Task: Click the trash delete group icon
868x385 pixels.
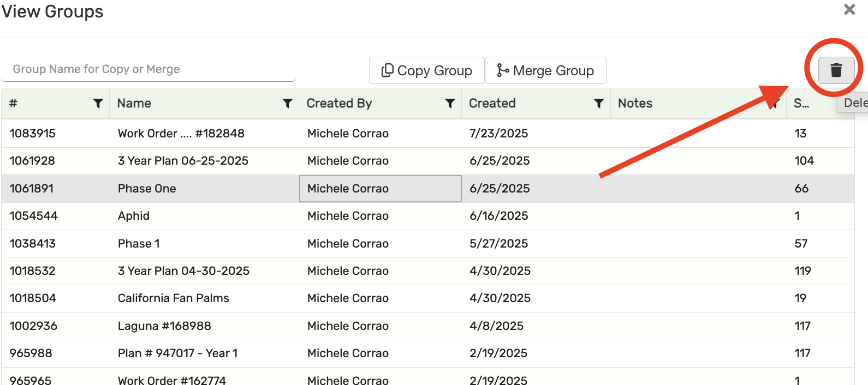Action: point(836,70)
